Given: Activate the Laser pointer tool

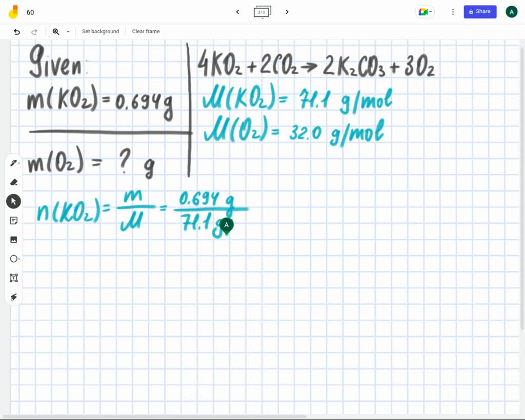Looking at the screenshot, I should pos(14,297).
